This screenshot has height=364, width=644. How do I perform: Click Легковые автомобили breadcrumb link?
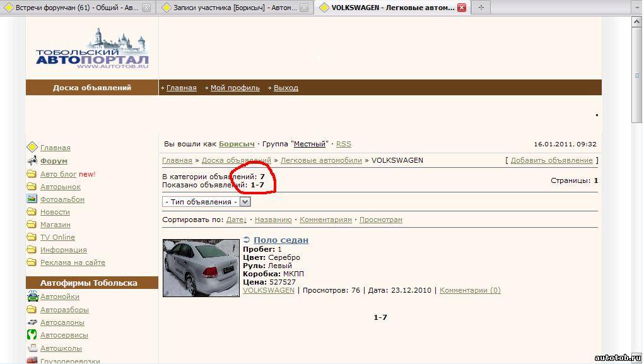(321, 160)
